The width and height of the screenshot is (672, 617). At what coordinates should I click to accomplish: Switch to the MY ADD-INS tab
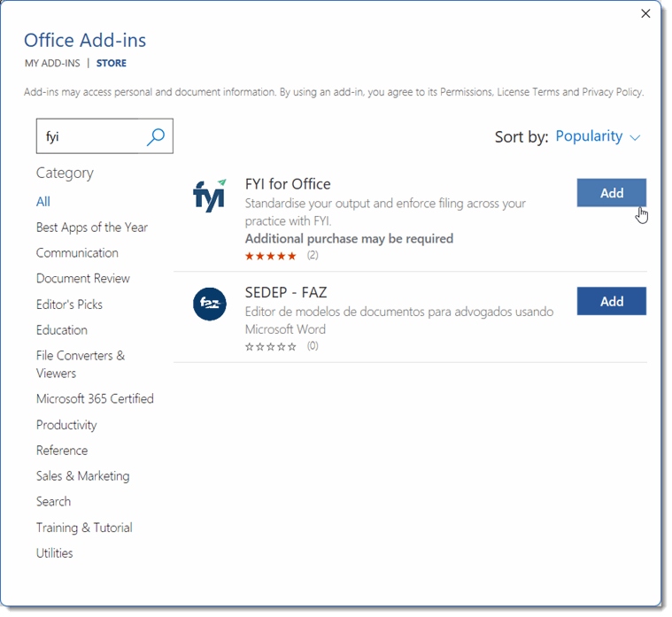coord(52,64)
